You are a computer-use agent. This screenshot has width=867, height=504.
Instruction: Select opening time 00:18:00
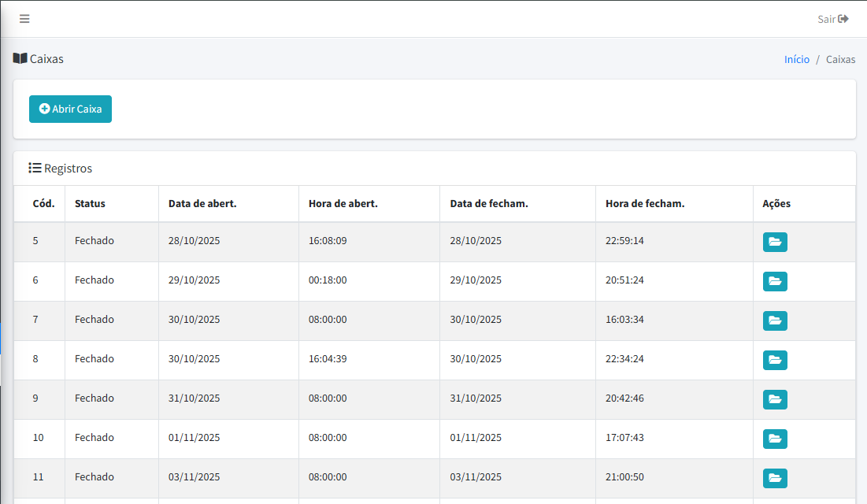[x=328, y=280]
